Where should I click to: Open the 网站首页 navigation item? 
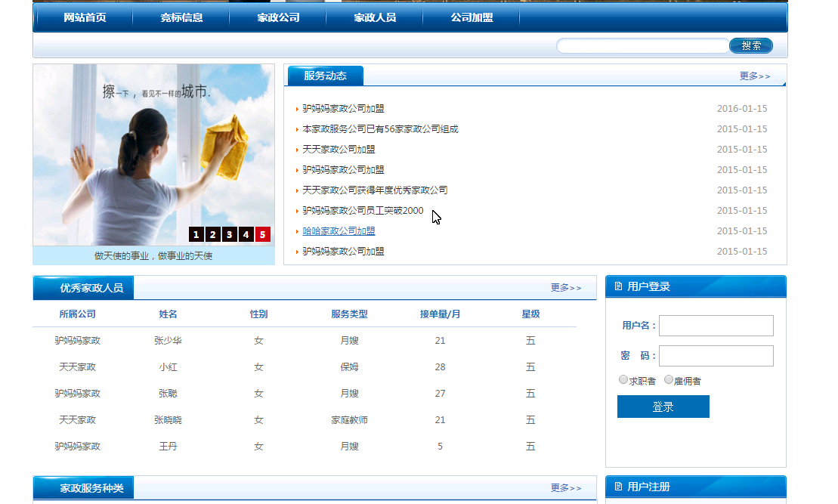(85, 17)
